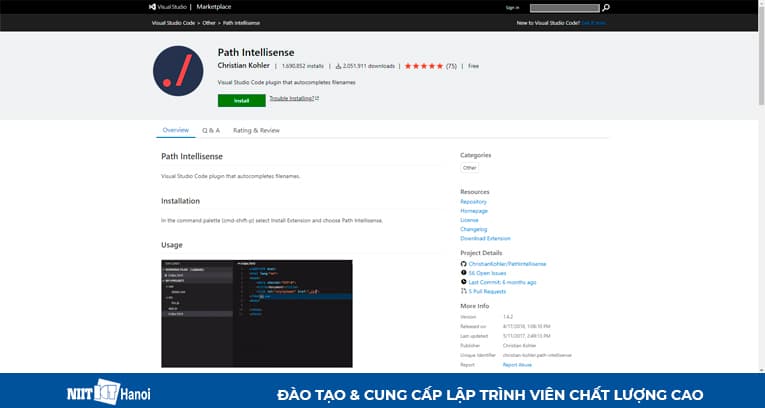Click the Usage demo screenshot

tap(257, 313)
